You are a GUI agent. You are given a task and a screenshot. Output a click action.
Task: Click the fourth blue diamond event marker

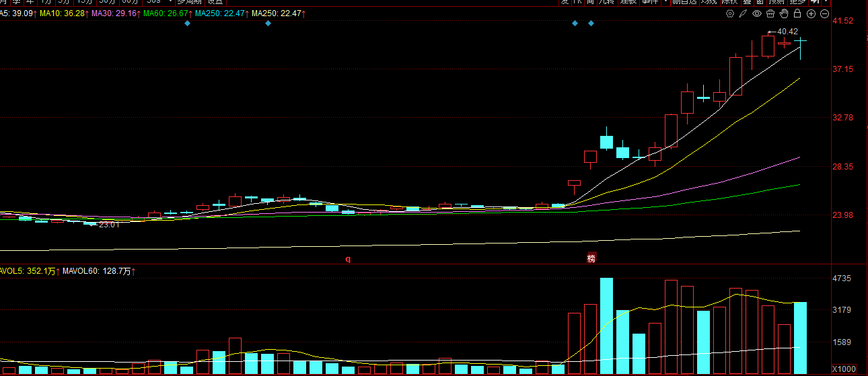pos(591,24)
